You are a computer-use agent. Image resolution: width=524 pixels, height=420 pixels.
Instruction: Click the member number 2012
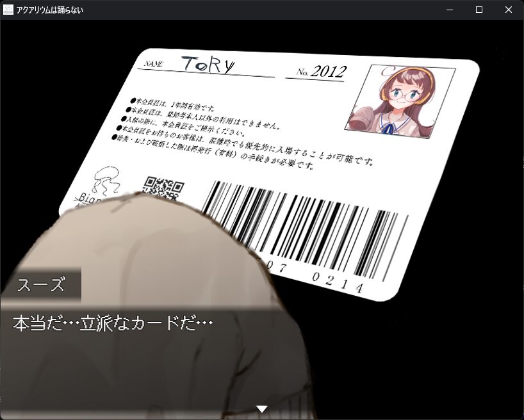coord(329,71)
